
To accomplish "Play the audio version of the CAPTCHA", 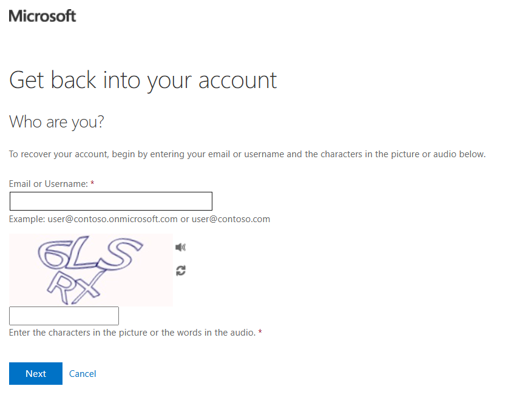I will pos(180,247).
